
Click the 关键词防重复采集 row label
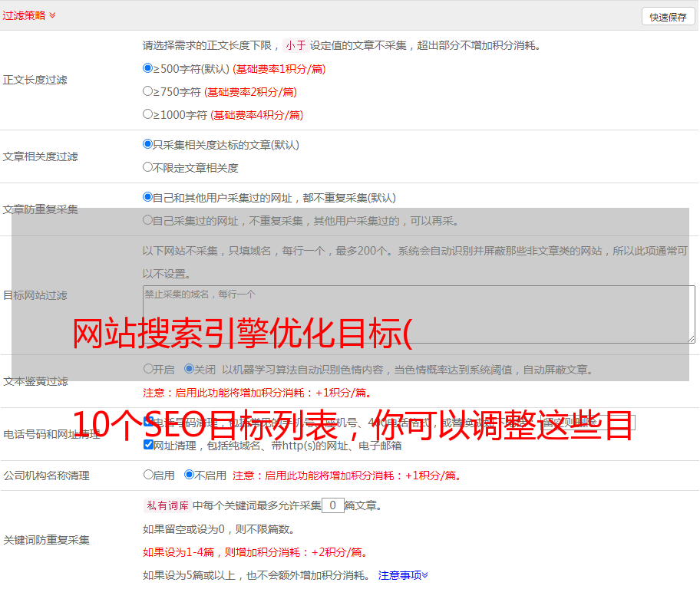coord(46,541)
